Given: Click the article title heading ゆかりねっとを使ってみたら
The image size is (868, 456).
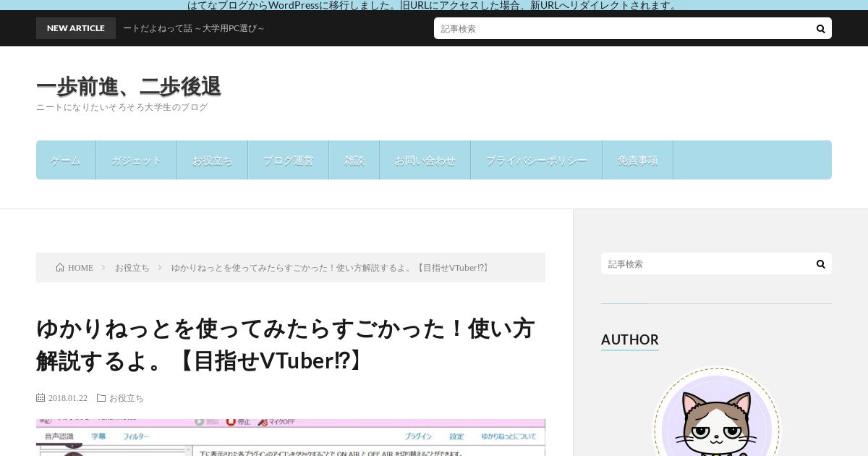Looking at the screenshot, I should coord(286,345).
